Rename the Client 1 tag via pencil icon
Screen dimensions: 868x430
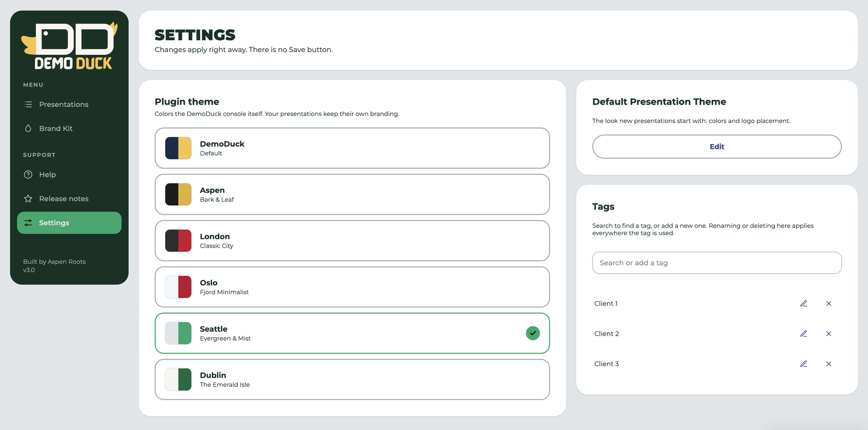pos(804,304)
